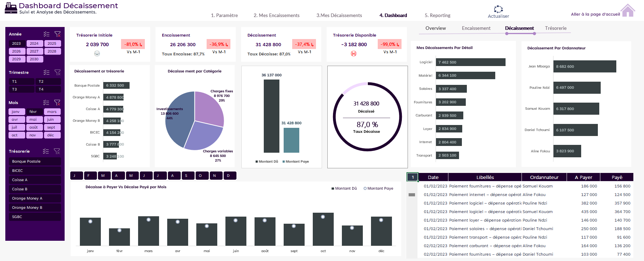Click the cash register dashboard logo
Viewport: 644px width, 261px height.
click(x=11, y=8)
